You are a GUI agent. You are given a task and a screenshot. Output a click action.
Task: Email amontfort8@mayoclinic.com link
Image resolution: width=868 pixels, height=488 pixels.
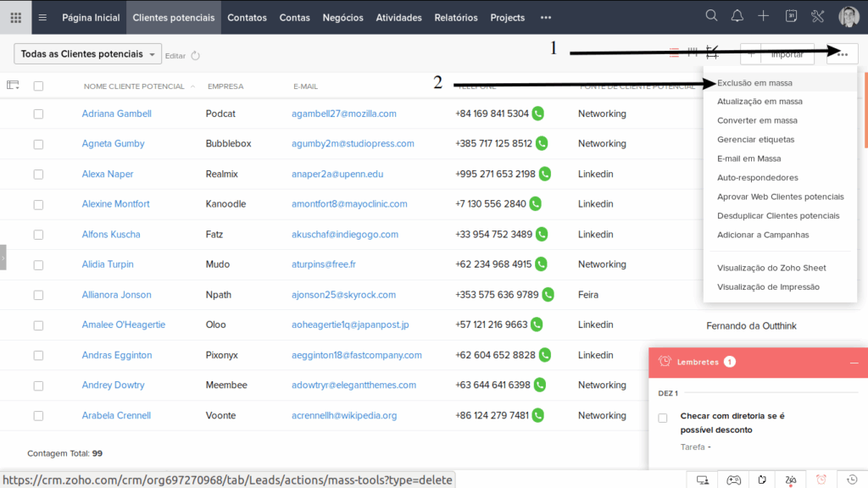tap(349, 204)
